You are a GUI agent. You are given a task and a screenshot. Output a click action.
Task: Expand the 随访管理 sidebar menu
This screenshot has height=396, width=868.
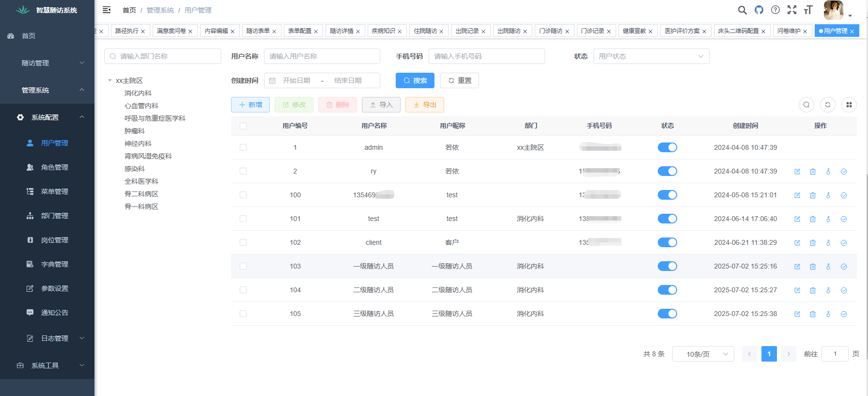[x=47, y=63]
